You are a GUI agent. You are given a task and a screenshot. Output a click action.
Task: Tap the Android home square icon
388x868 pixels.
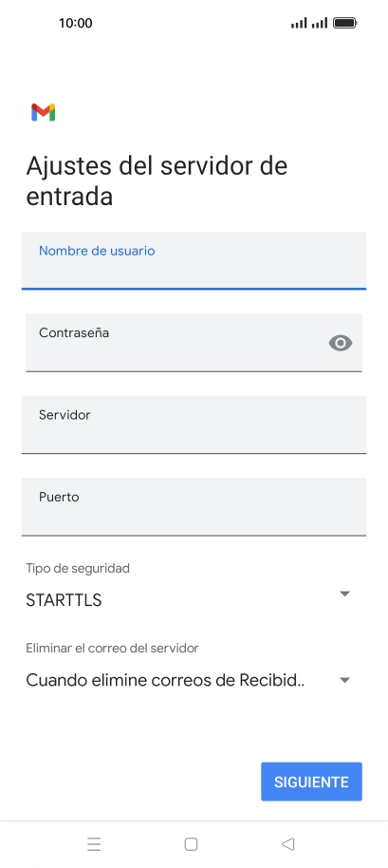click(191, 843)
